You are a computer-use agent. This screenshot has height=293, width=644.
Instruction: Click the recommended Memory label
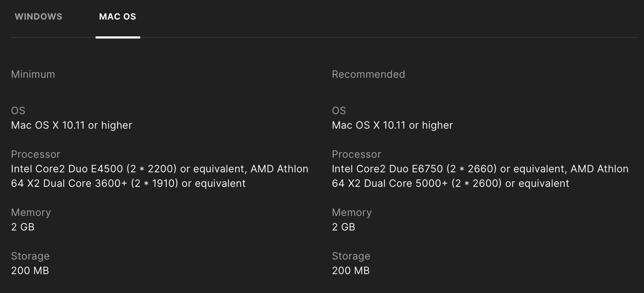(x=352, y=212)
